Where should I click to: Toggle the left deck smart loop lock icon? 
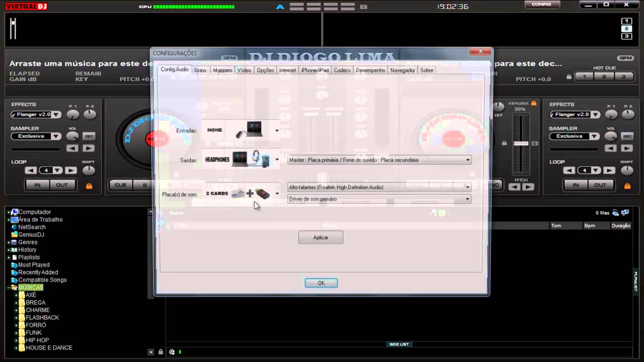coord(89,186)
